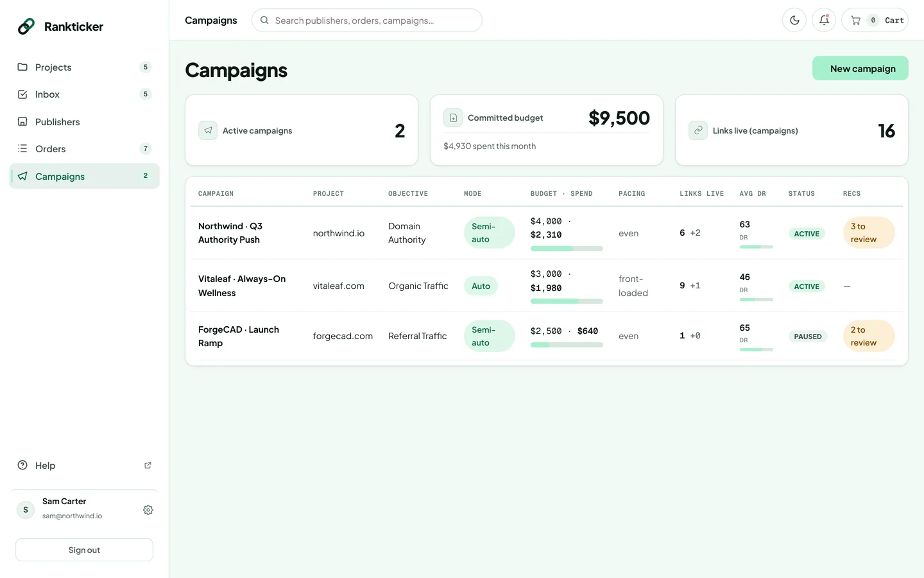Click the Active campaigns card icon

tap(208, 130)
